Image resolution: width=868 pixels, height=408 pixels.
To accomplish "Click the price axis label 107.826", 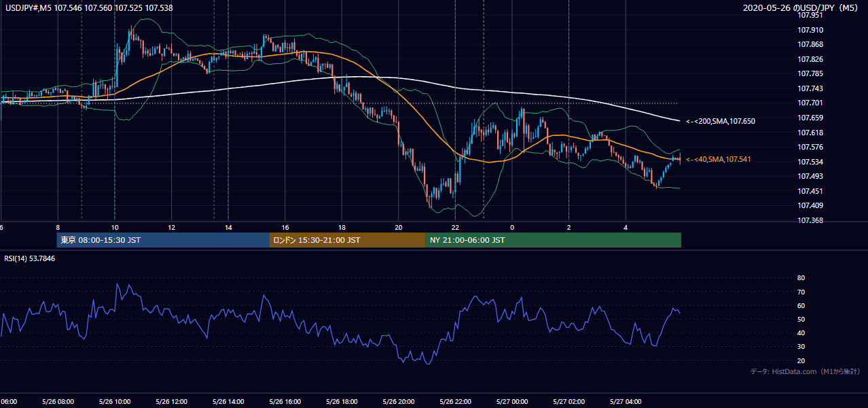I will coord(811,59).
